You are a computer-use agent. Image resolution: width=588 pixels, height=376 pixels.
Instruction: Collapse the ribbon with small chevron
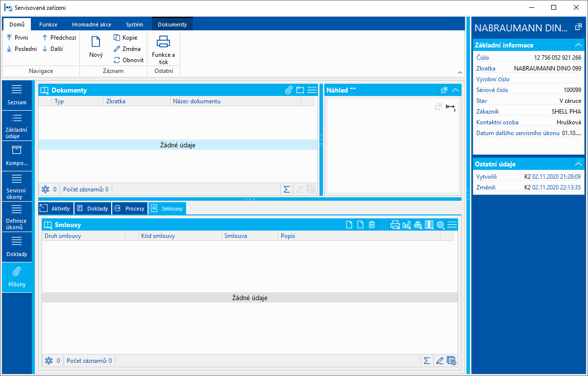click(x=460, y=72)
